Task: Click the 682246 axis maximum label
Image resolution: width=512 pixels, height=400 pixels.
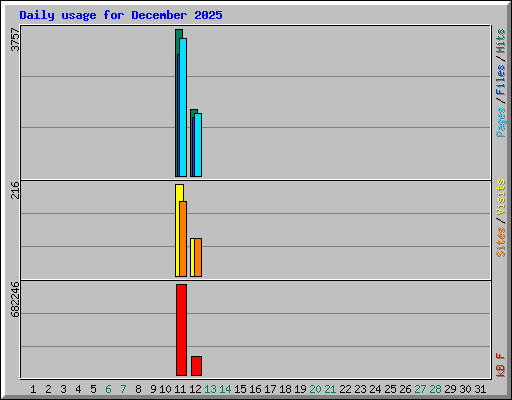Action: [15, 299]
